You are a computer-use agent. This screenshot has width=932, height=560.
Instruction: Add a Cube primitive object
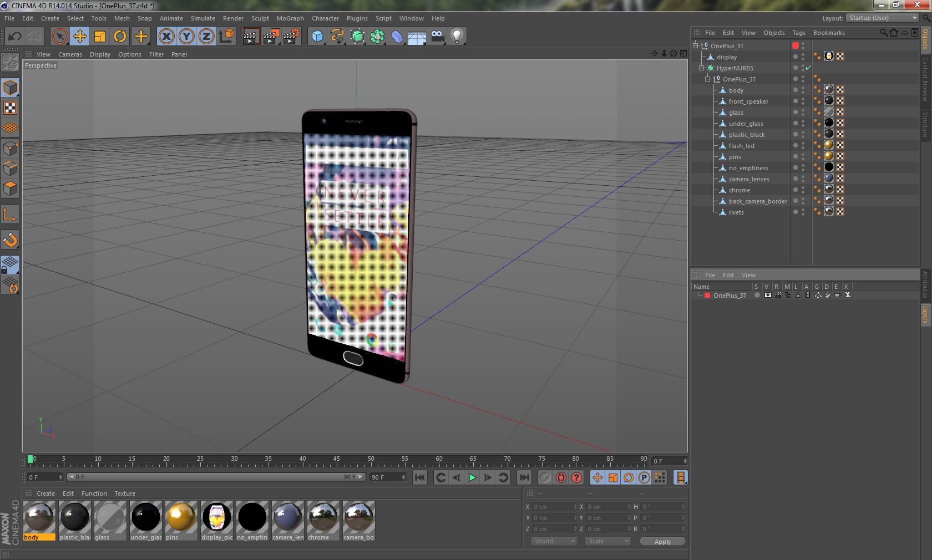pyautogui.click(x=317, y=37)
